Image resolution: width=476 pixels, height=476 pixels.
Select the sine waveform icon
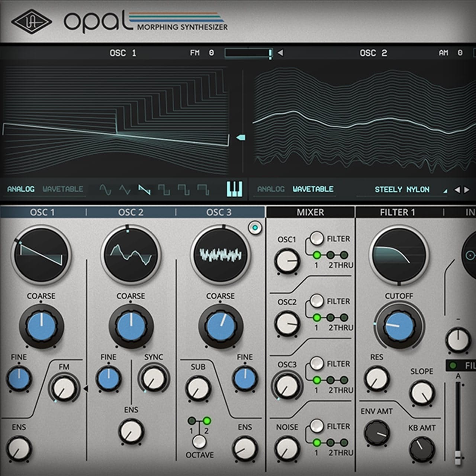(x=105, y=190)
